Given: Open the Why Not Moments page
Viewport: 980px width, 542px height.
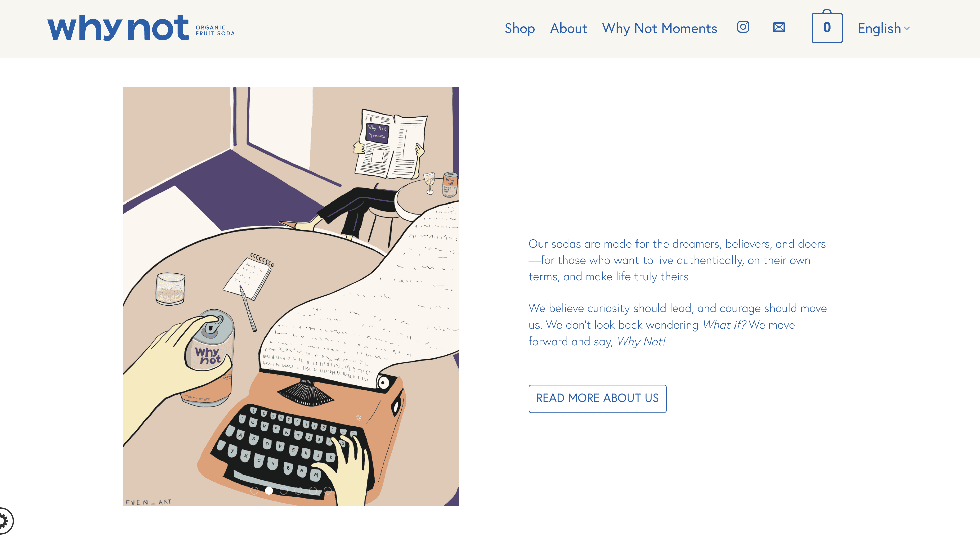Looking at the screenshot, I should [x=660, y=28].
